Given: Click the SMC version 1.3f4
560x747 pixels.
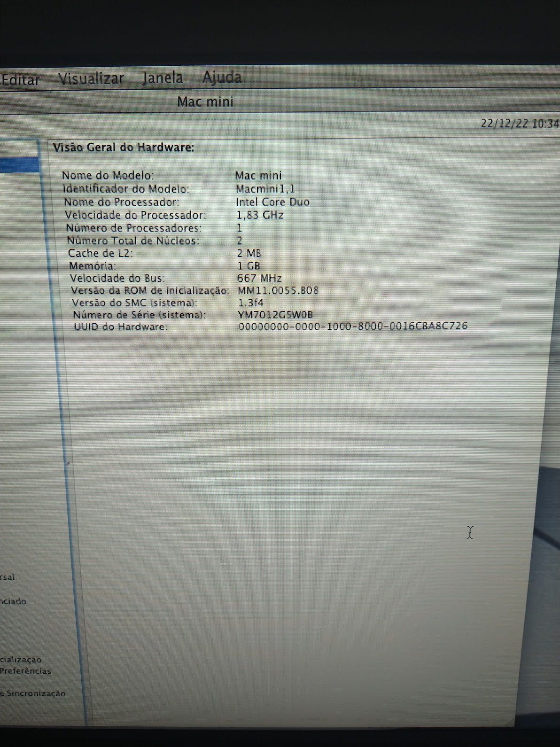Looking at the screenshot, I should [251, 303].
